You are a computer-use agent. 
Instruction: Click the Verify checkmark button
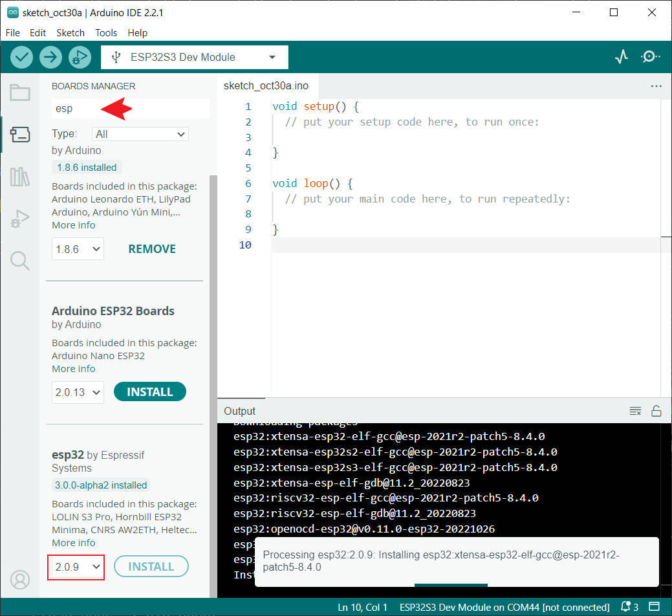(22, 57)
